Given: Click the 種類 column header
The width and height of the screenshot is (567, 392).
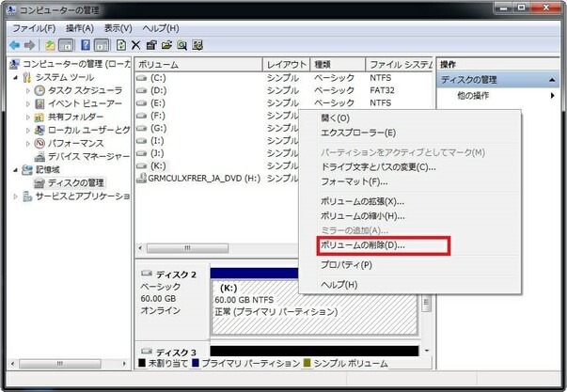Looking at the screenshot, I should (x=338, y=65).
